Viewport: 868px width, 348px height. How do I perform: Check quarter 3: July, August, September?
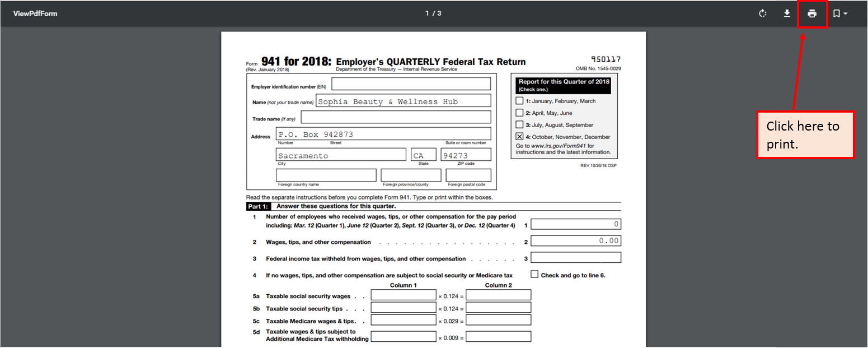(519, 125)
